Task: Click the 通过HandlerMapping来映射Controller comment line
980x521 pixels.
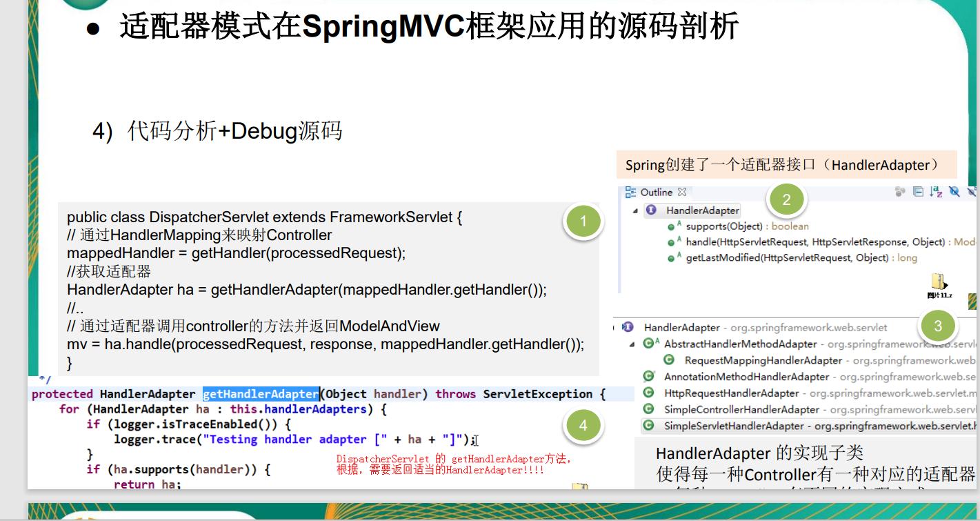Action: click(199, 235)
